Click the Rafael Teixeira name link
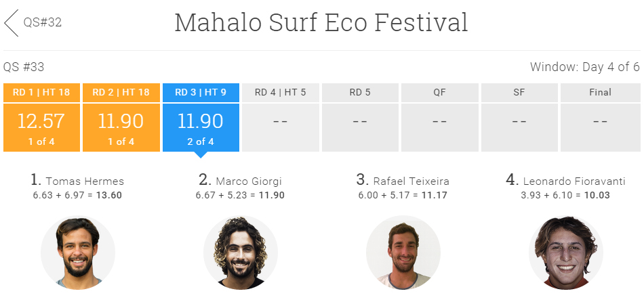644x302 pixels. (x=411, y=181)
